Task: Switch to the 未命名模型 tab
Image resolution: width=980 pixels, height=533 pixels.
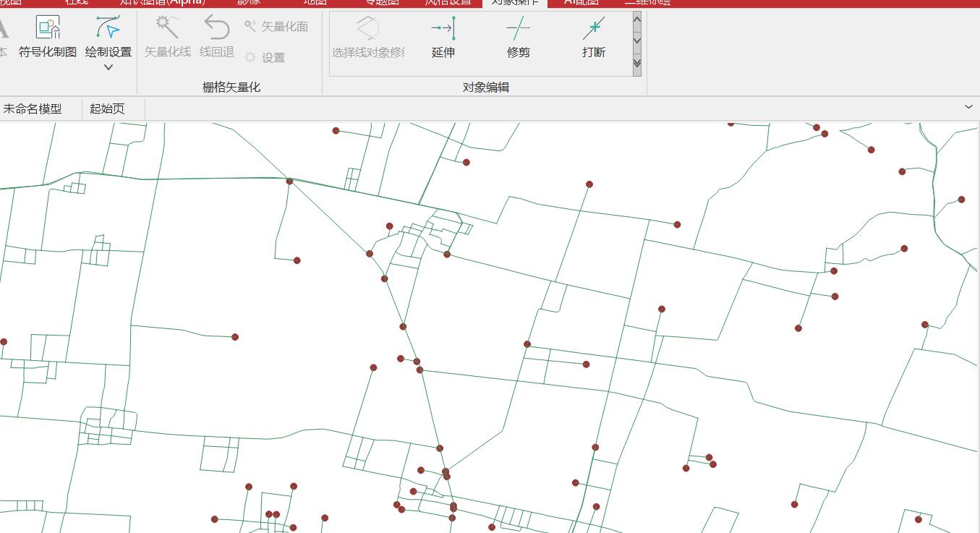Action: [33, 109]
